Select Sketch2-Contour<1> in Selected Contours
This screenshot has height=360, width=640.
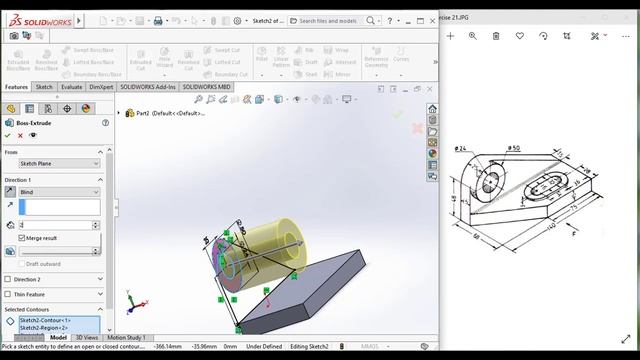(45, 320)
